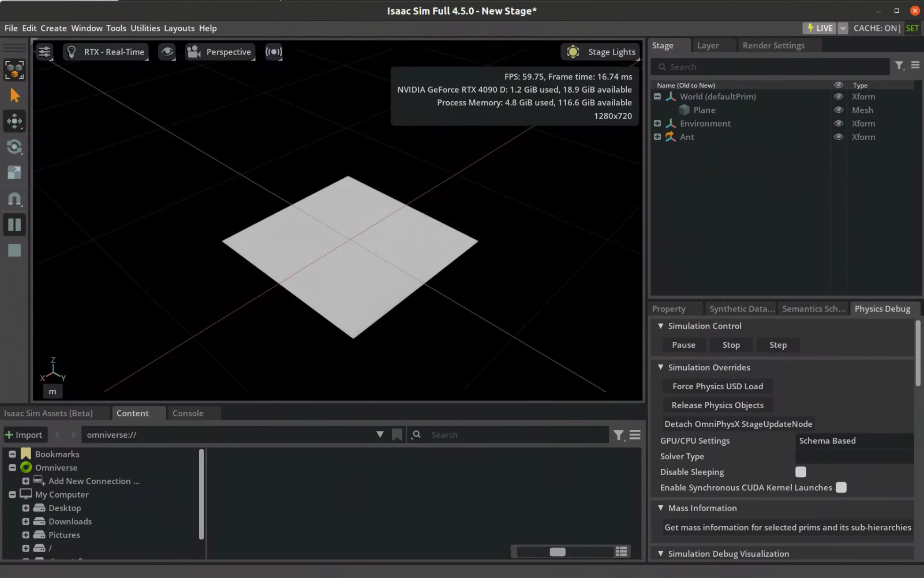Toggle the snap magnet tool
The image size is (924, 578).
click(x=14, y=199)
